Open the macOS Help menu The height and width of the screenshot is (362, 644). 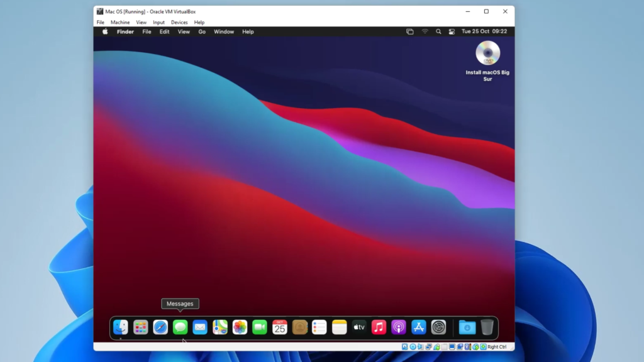(x=248, y=31)
